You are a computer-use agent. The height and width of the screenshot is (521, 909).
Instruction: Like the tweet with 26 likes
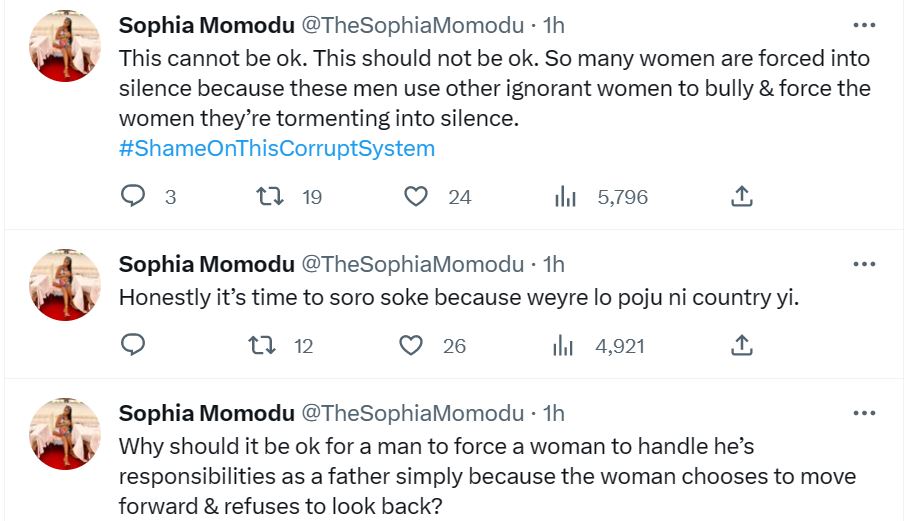point(411,346)
